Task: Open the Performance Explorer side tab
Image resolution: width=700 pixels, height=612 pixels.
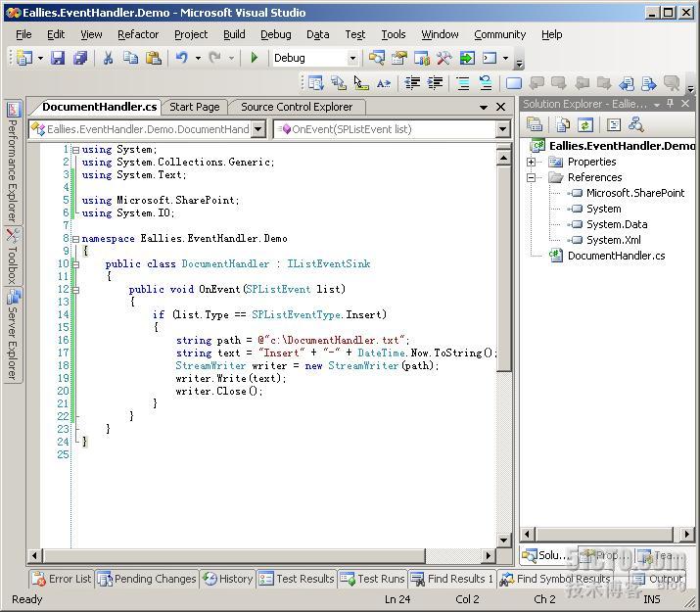Action: (x=14, y=162)
